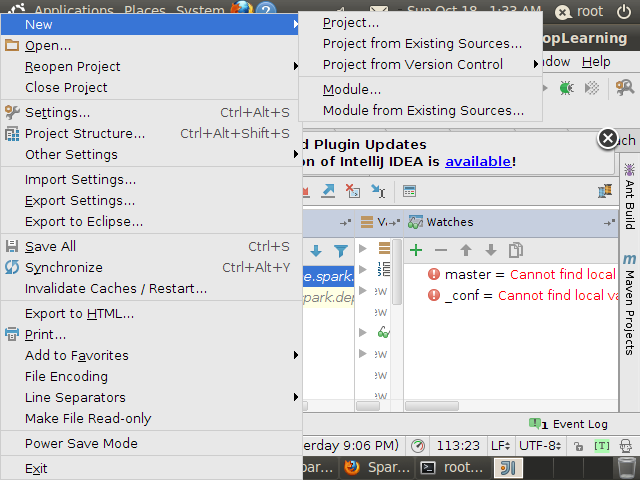The width and height of the screenshot is (640, 480).
Task: Open the root terminal taskbar item
Action: point(452,468)
